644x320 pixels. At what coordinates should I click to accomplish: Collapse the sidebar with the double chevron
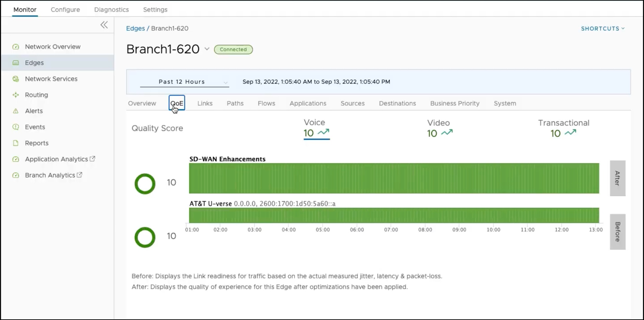pyautogui.click(x=104, y=25)
